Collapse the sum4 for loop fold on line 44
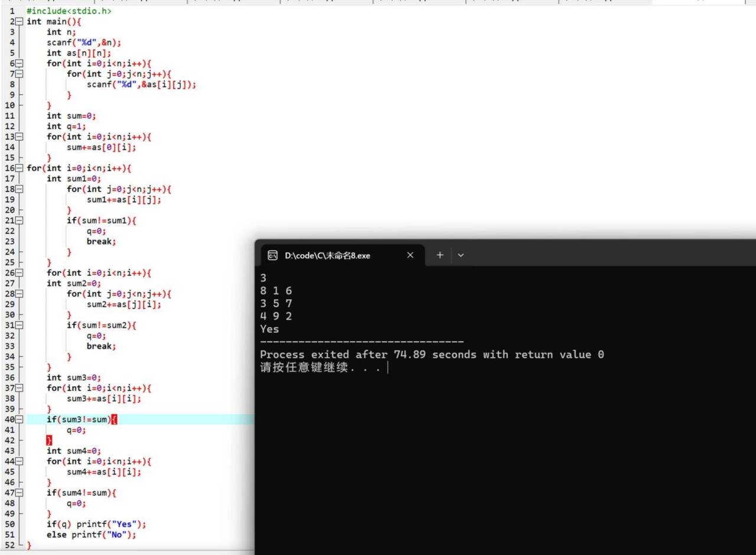The width and height of the screenshot is (756, 555). (x=19, y=461)
